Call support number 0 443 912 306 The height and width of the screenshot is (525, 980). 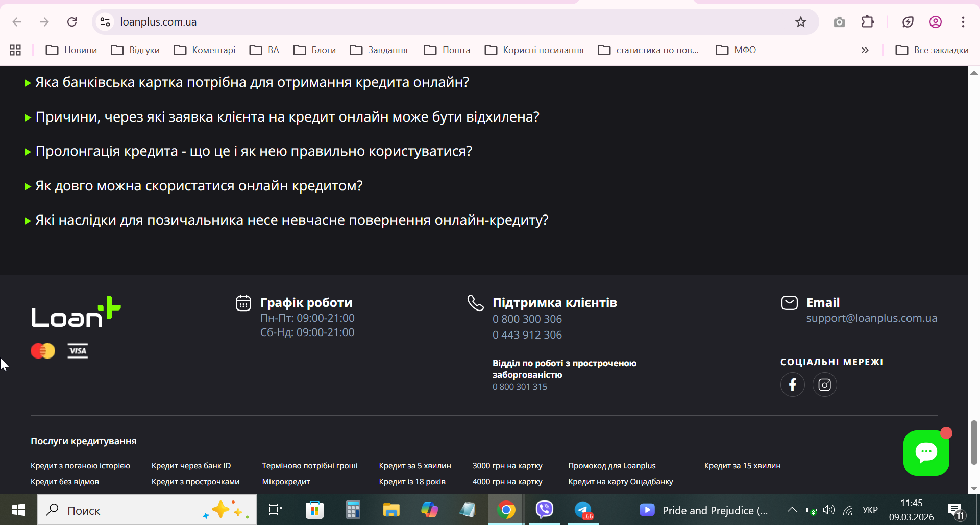(527, 335)
